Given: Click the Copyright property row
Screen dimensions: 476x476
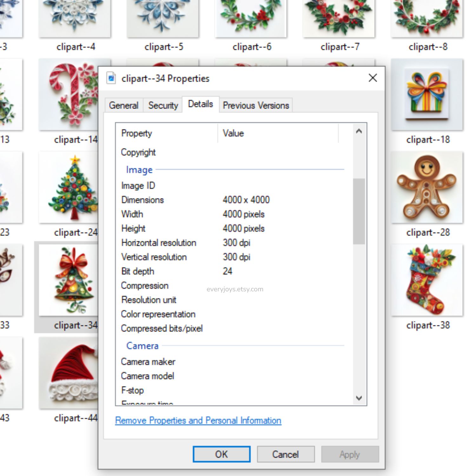Looking at the screenshot, I should tap(233, 152).
